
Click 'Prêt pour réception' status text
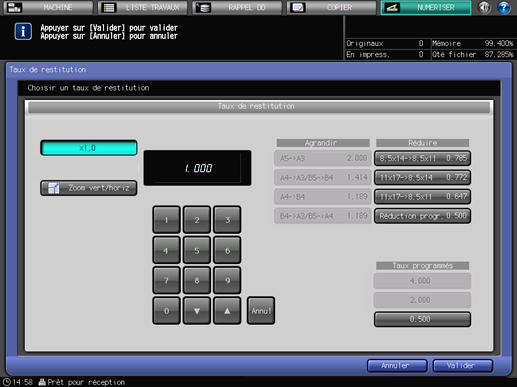tap(86, 382)
